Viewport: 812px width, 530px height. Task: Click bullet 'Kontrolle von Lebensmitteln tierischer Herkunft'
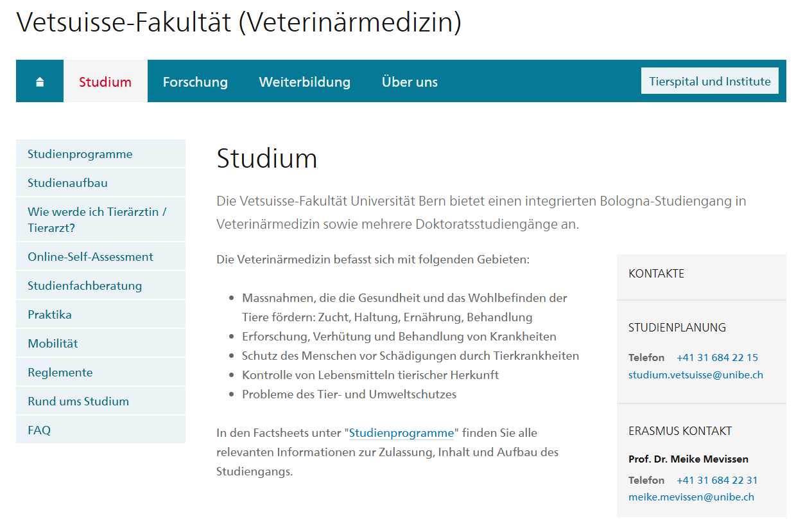370,375
